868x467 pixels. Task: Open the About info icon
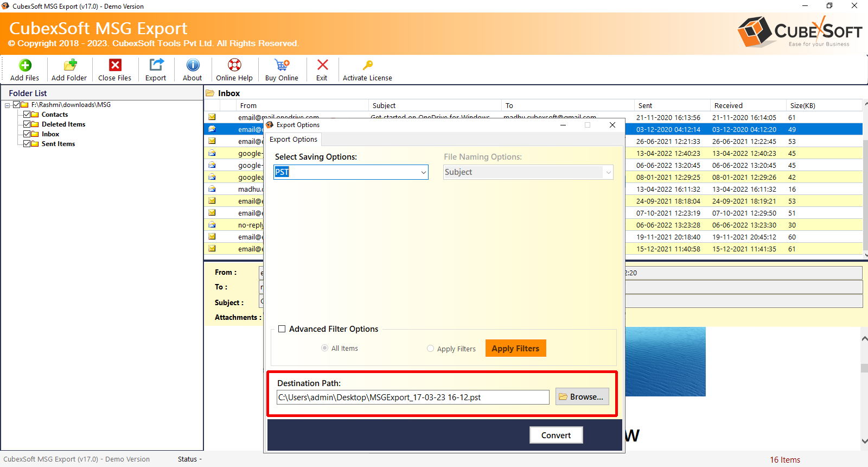pos(193,65)
